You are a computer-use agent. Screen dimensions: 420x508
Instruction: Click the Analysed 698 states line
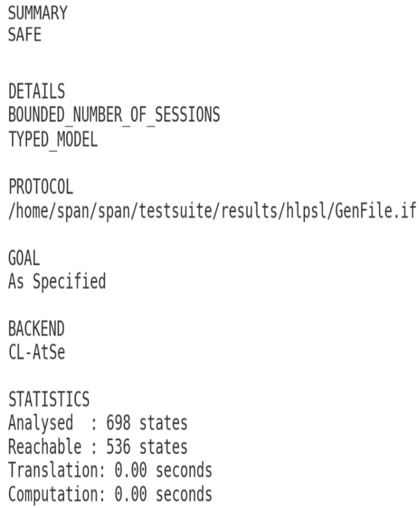tap(98, 423)
